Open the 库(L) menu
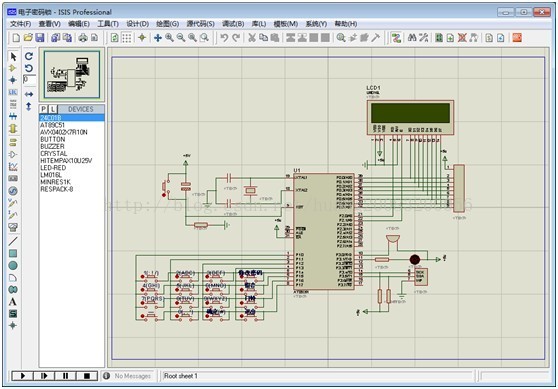Image resolution: width=558 pixels, height=389 pixels. tap(259, 24)
